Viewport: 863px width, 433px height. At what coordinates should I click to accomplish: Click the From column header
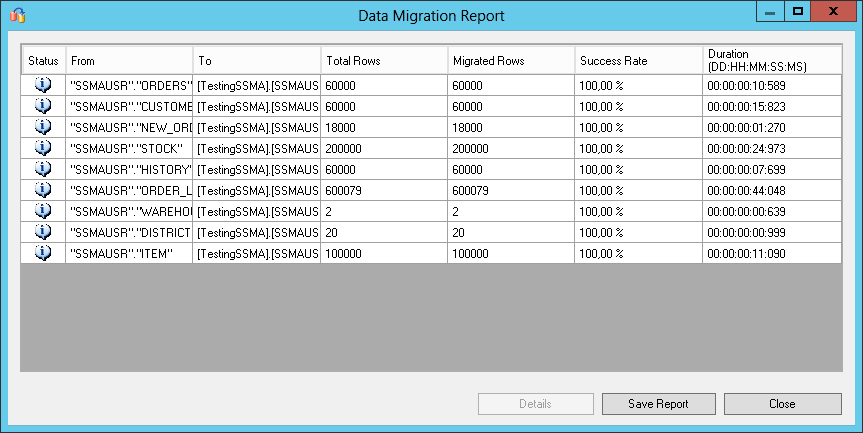[x=129, y=60]
